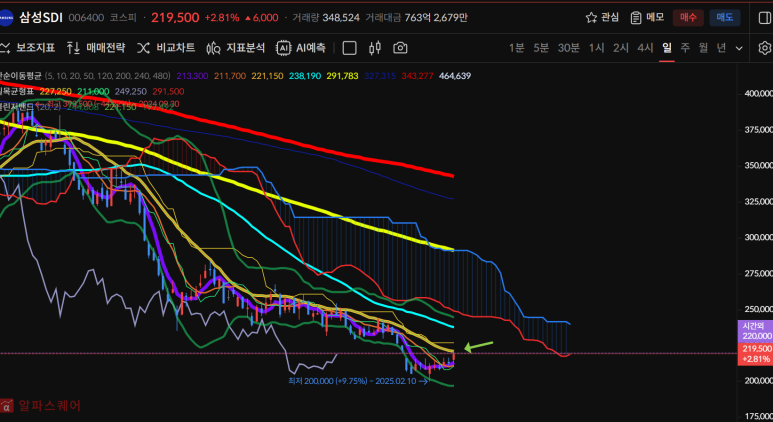Viewport: 773px width, 422px height.
Task: Select the 월 monthly timeframe
Action: (x=703, y=48)
